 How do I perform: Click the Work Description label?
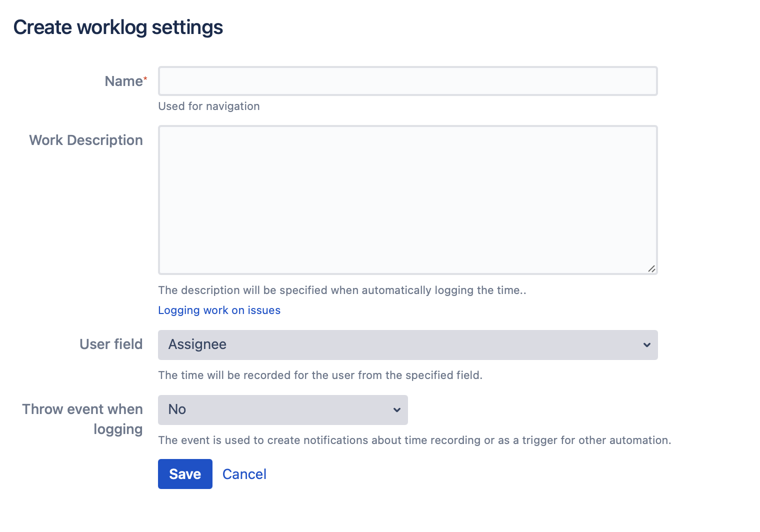(x=86, y=140)
